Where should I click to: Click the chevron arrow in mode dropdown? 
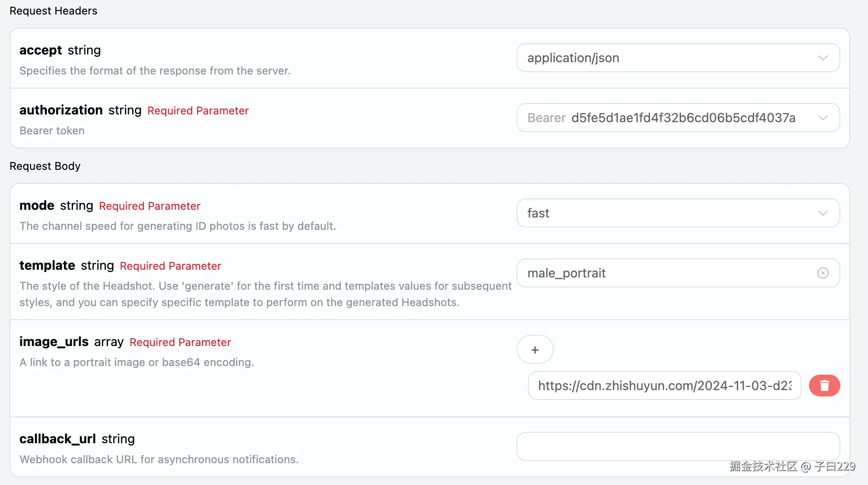pos(823,213)
